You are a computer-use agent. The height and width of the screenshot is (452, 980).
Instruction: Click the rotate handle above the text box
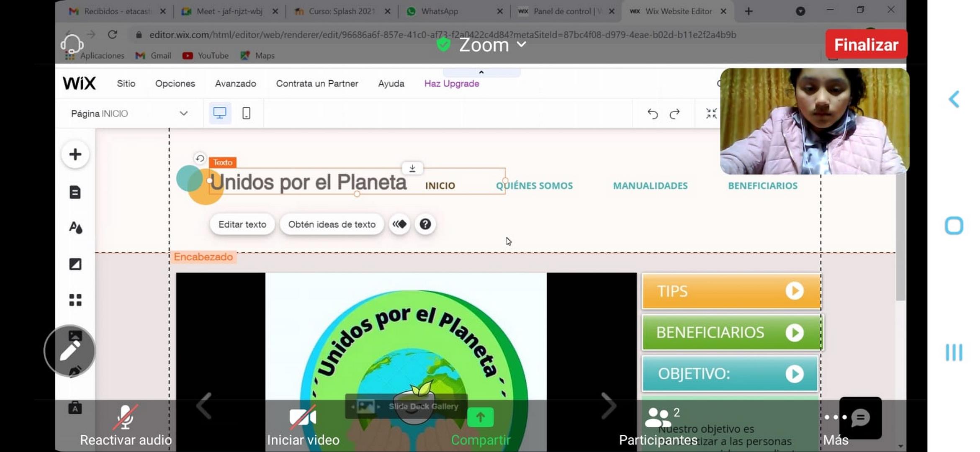click(x=200, y=158)
